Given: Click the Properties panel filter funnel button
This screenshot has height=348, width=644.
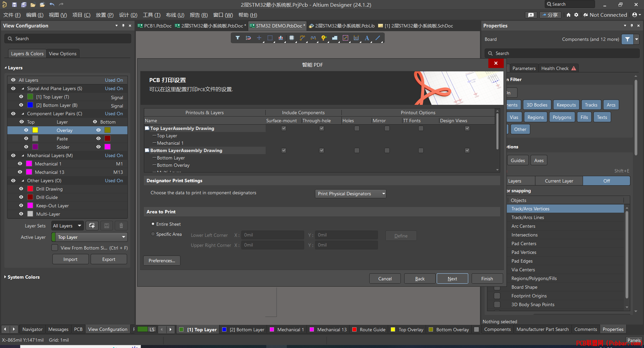Looking at the screenshot, I should pyautogui.click(x=627, y=39).
